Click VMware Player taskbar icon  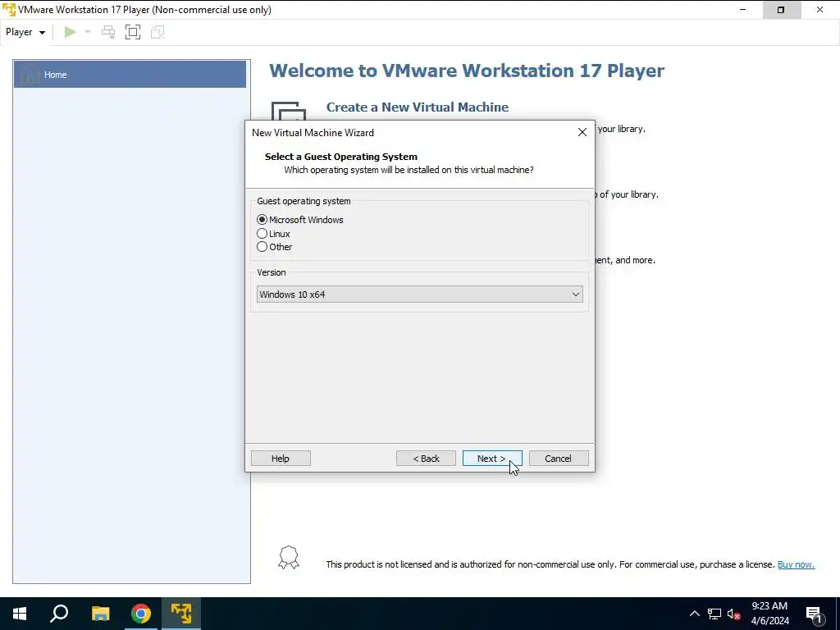tap(181, 614)
